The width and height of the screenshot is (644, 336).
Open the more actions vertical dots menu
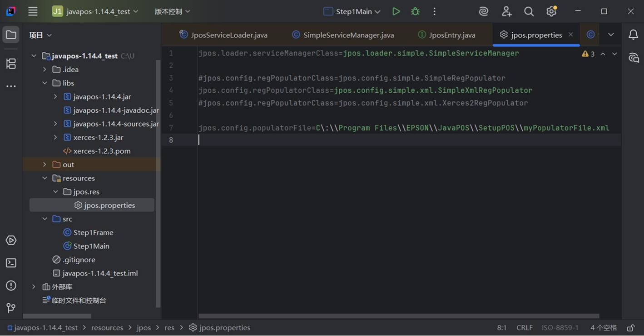434,11
